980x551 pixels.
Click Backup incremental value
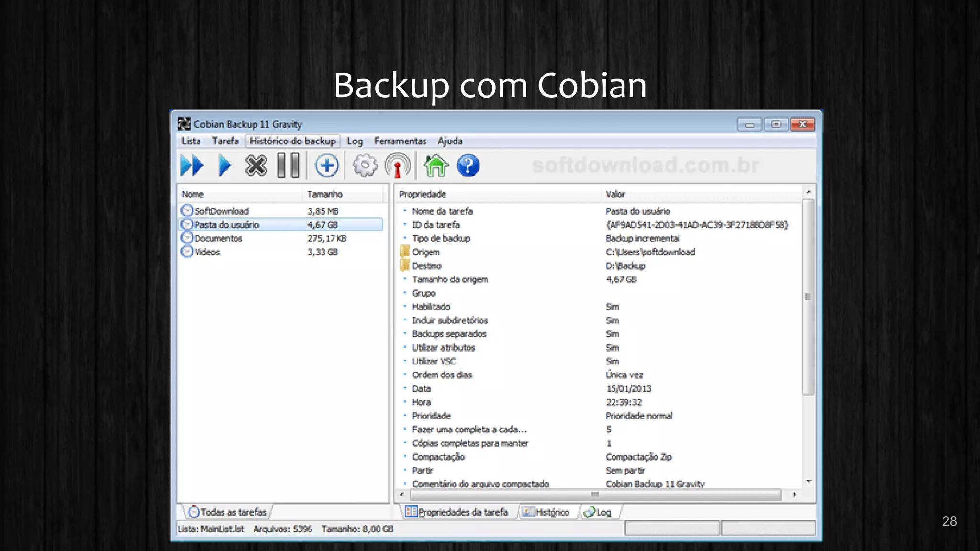point(642,238)
